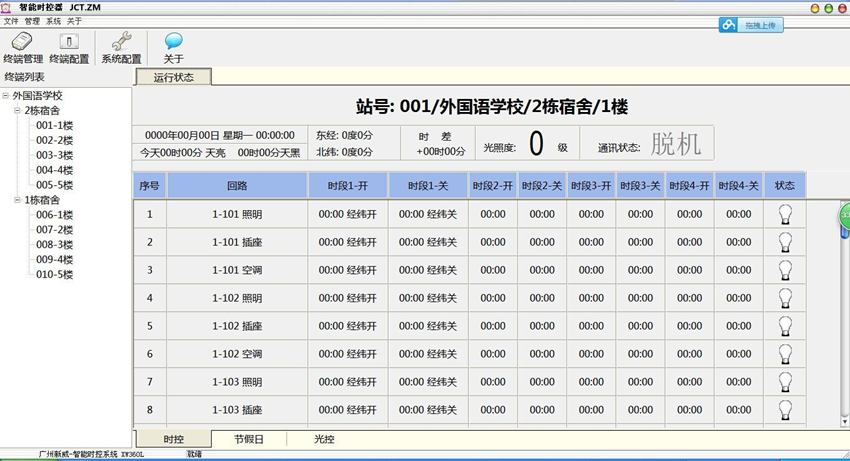Viewport: 850px width, 461px height.
Task: Select 008-3楼 terminal in tree
Action: (x=54, y=244)
